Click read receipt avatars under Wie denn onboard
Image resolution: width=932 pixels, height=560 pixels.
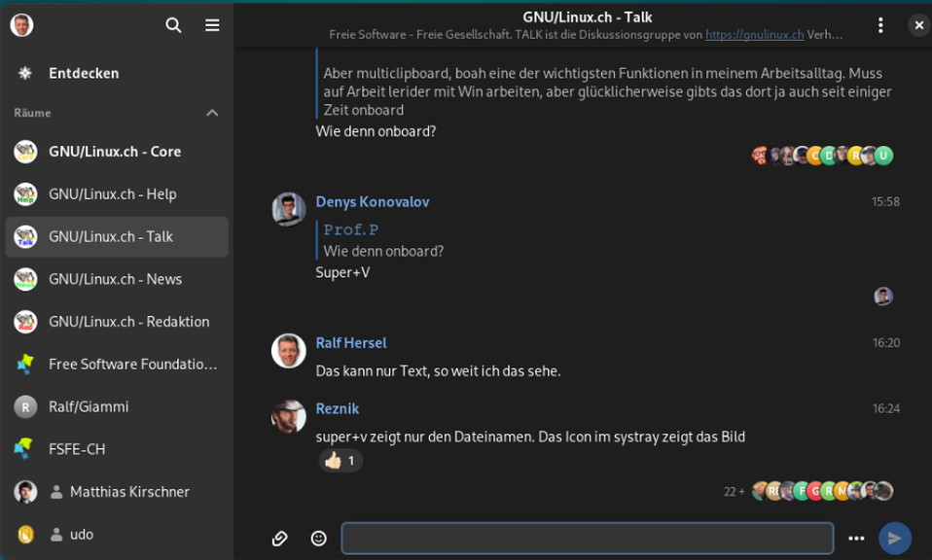[822, 156]
